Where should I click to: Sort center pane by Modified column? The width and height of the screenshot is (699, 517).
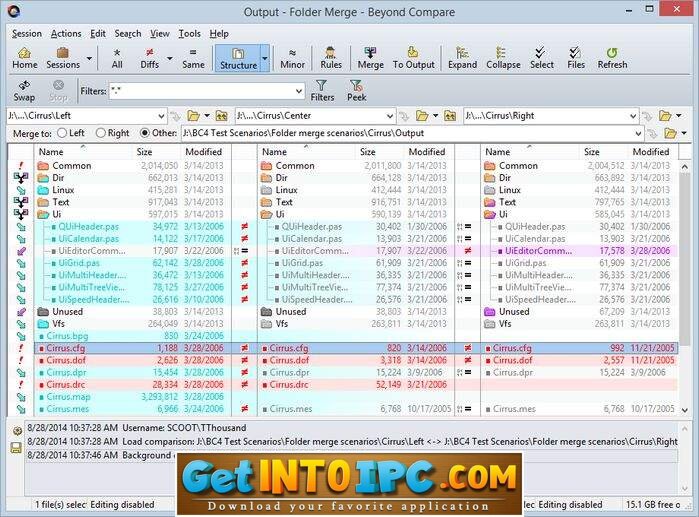[x=429, y=152]
